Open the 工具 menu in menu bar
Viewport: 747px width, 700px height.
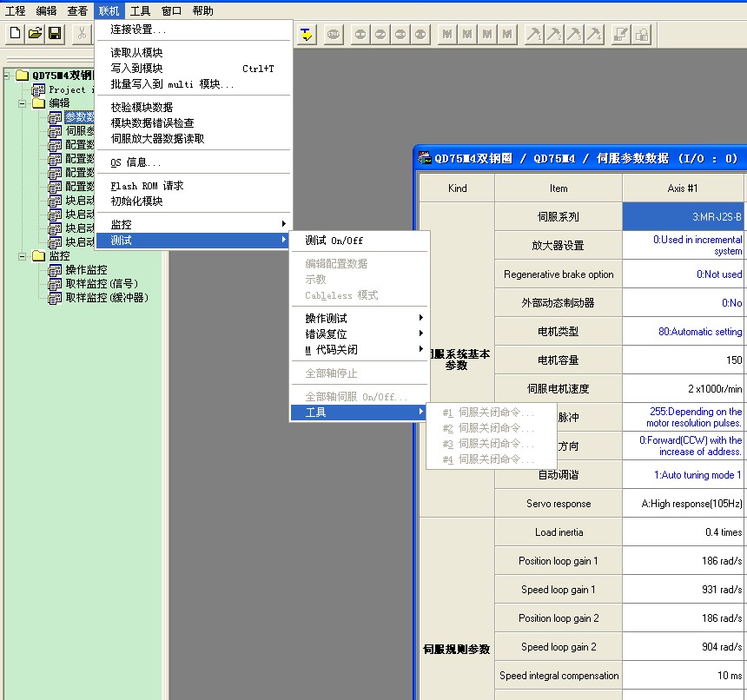coord(140,11)
